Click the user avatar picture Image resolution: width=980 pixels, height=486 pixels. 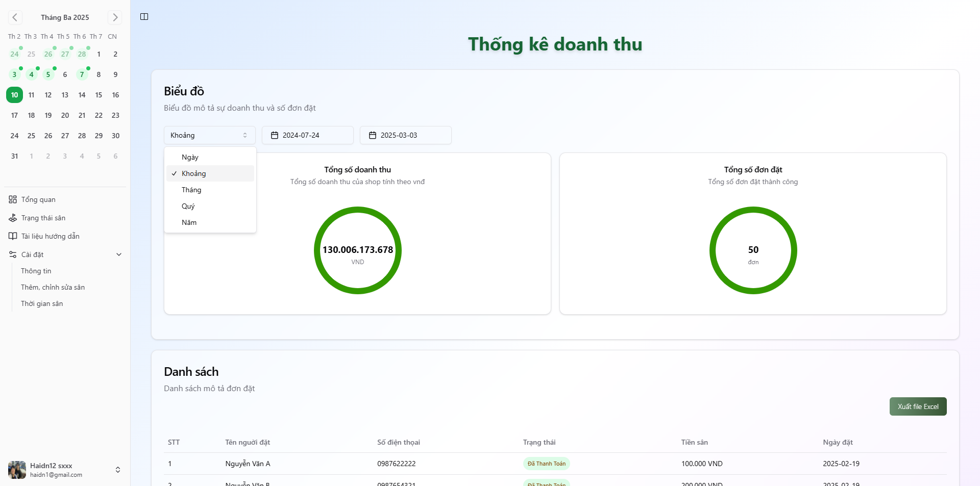17,470
